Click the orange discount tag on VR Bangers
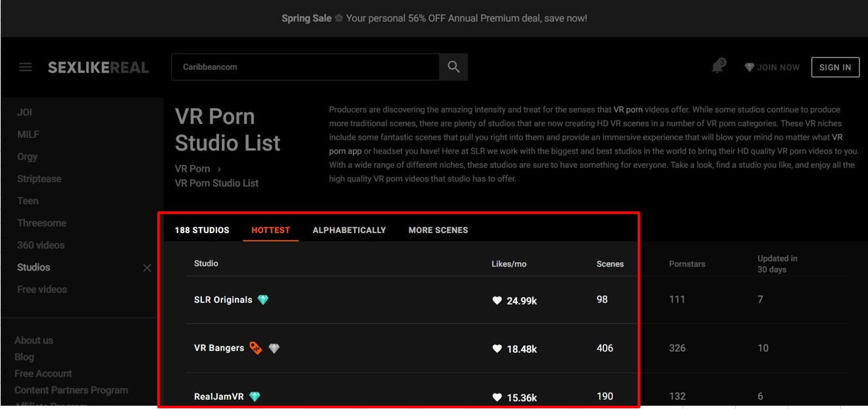The image size is (868, 409). 255,348
